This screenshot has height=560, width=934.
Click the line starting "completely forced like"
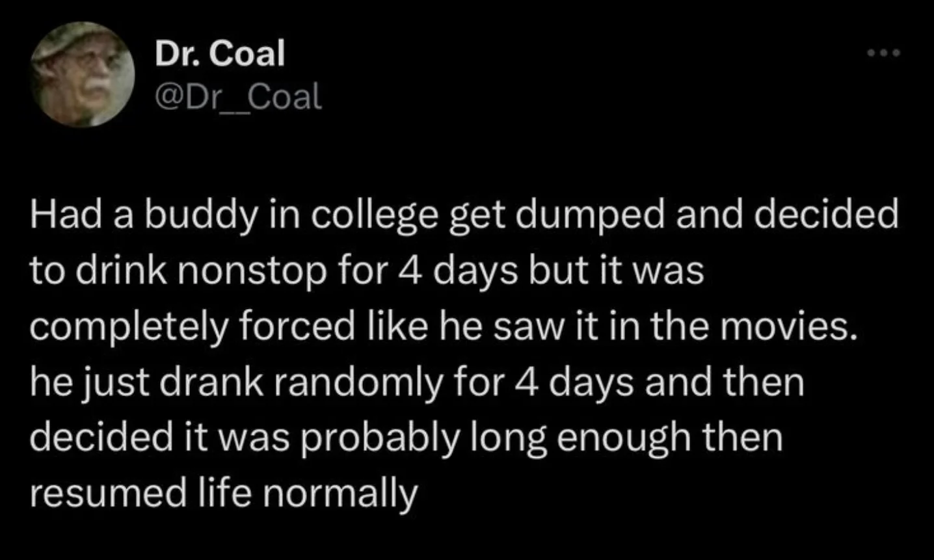click(442, 327)
